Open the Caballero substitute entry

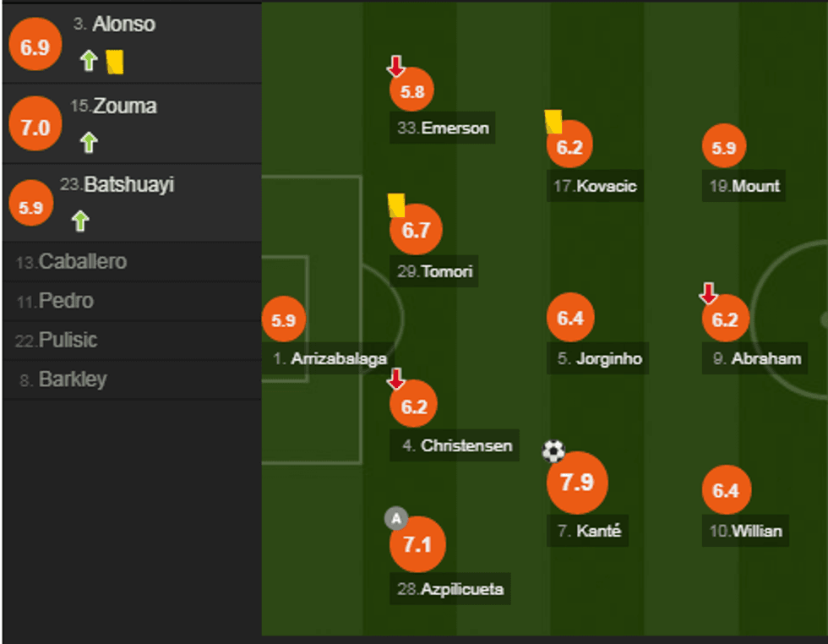(83, 262)
